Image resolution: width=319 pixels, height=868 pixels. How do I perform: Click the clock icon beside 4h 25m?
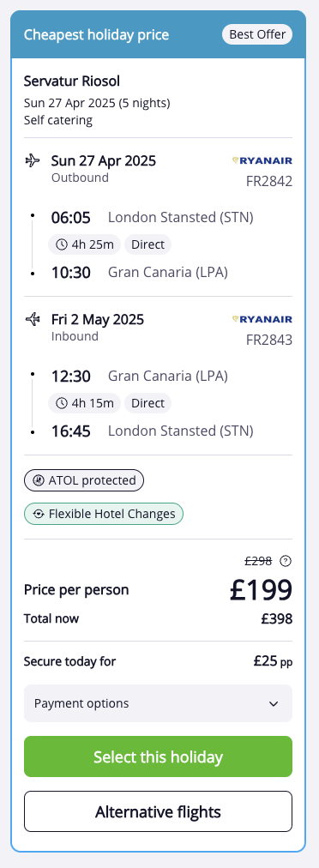coord(62,244)
